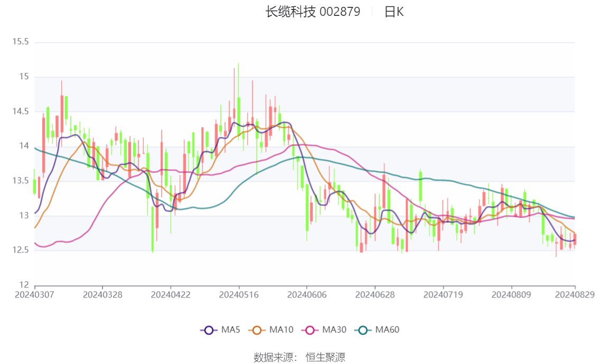The height and width of the screenshot is (364, 599).
Task: Click the 恒生聚源 data source text
Action: [x=325, y=358]
